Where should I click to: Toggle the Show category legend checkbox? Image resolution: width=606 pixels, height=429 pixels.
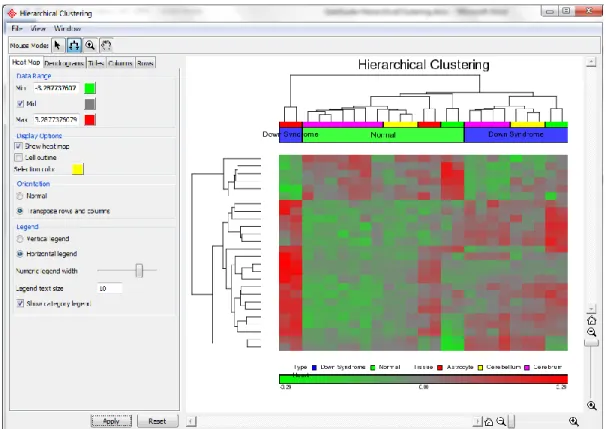[x=20, y=303]
